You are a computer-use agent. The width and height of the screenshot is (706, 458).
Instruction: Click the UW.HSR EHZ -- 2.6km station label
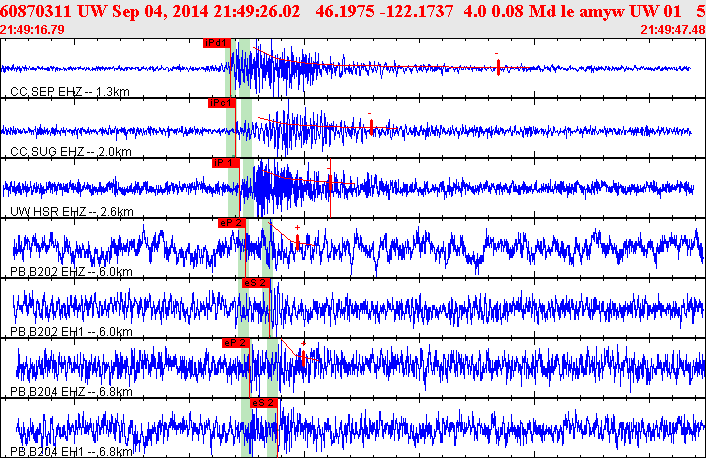pyautogui.click(x=63, y=211)
